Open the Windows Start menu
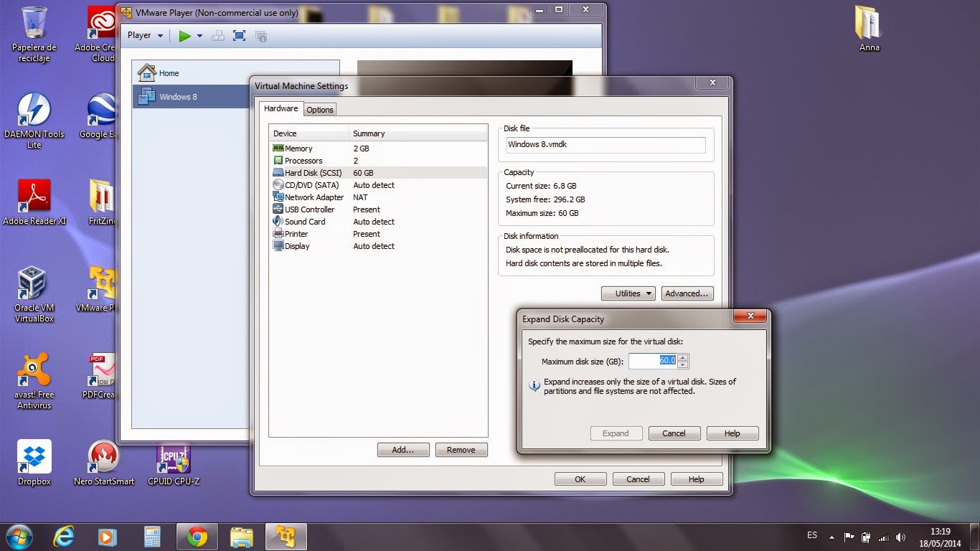980x551 pixels. pyautogui.click(x=19, y=536)
